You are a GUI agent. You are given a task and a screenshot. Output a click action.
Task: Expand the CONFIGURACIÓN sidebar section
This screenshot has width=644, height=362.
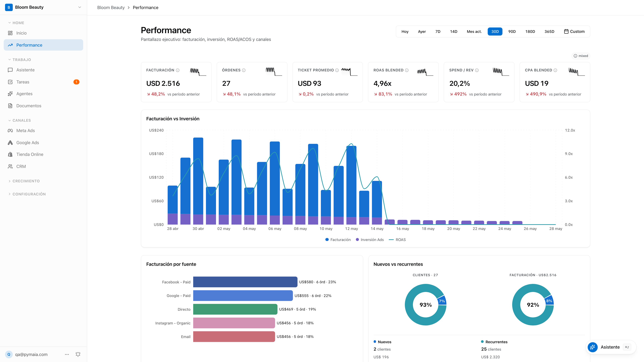[27, 194]
